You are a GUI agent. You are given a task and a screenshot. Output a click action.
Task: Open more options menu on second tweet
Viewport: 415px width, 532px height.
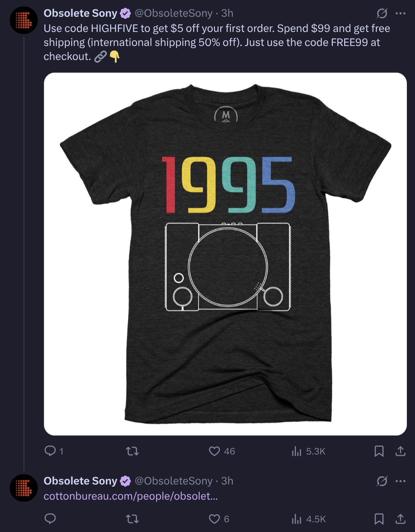click(x=400, y=481)
